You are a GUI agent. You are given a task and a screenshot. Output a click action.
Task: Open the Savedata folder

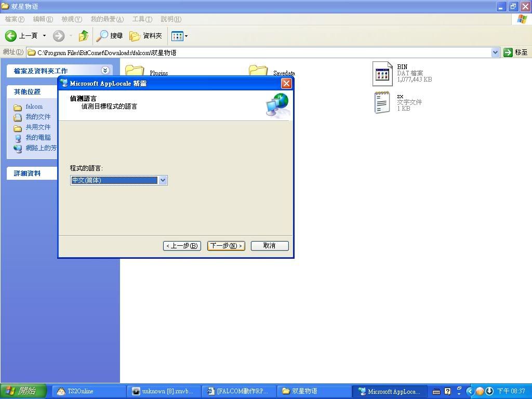(258, 72)
